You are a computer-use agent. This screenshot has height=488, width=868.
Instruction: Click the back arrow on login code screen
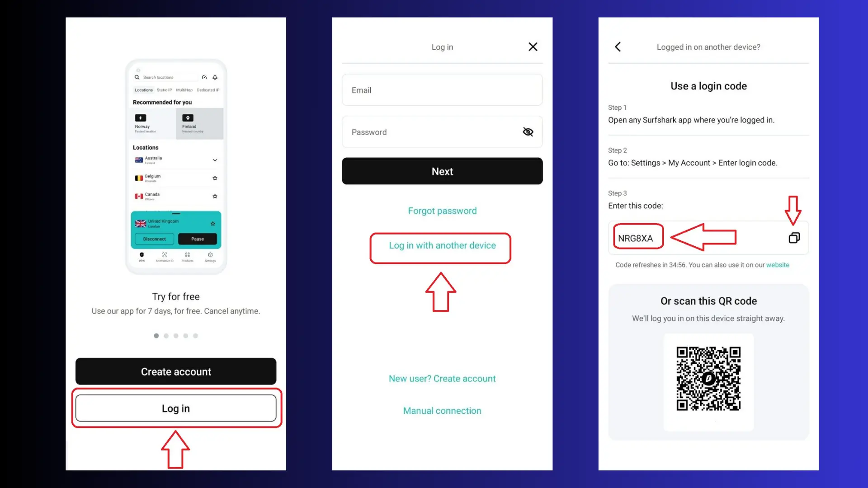(618, 47)
